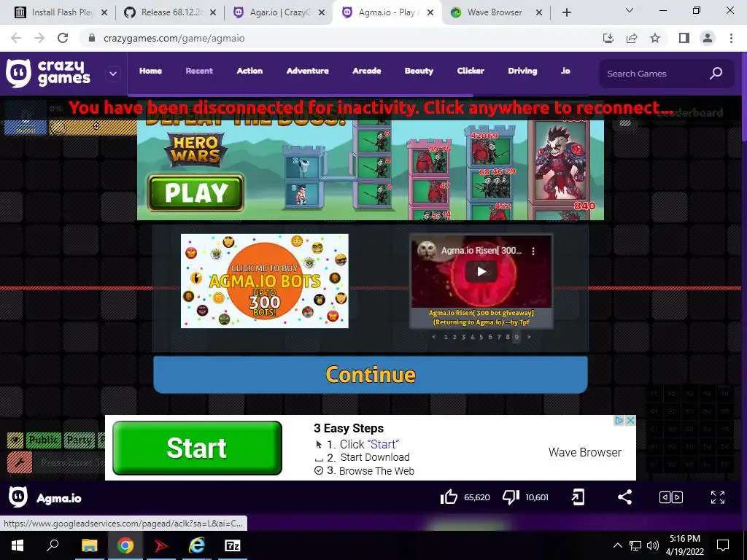The width and height of the screenshot is (747, 560).
Task: Show hidden system tray icons
Action: [x=617, y=545]
